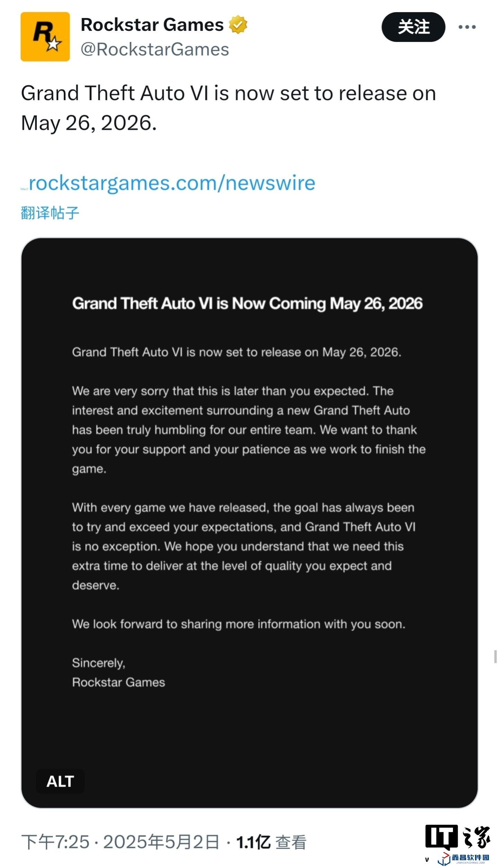Click the scrollbar marker at right edge

click(x=495, y=656)
